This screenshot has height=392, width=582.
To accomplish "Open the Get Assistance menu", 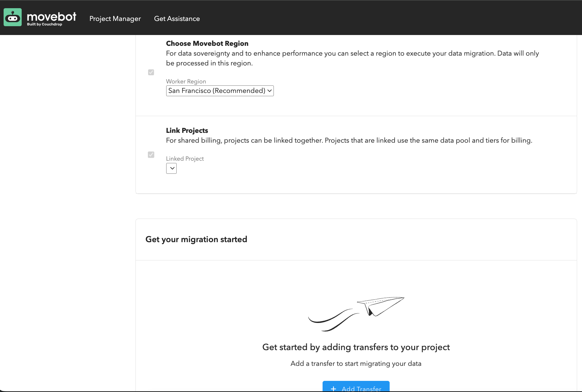I will pyautogui.click(x=177, y=19).
